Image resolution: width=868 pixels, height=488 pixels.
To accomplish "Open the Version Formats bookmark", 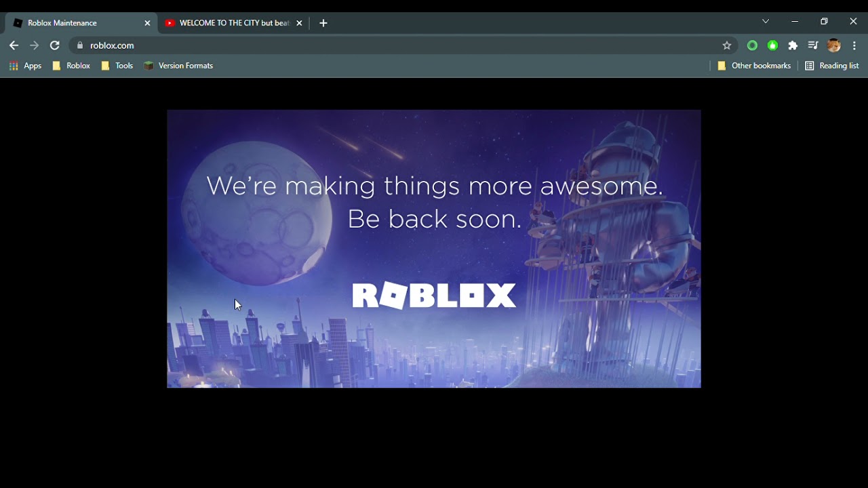I will 178,66.
